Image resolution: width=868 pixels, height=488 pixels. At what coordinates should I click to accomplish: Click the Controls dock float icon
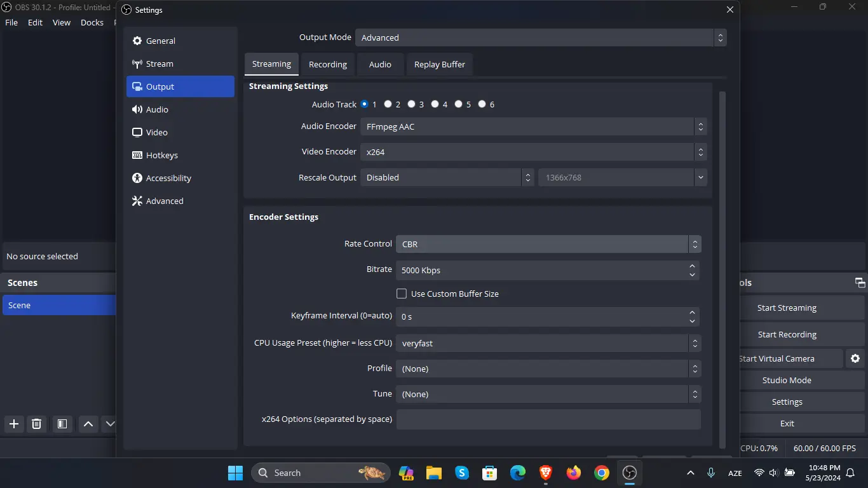point(860,283)
